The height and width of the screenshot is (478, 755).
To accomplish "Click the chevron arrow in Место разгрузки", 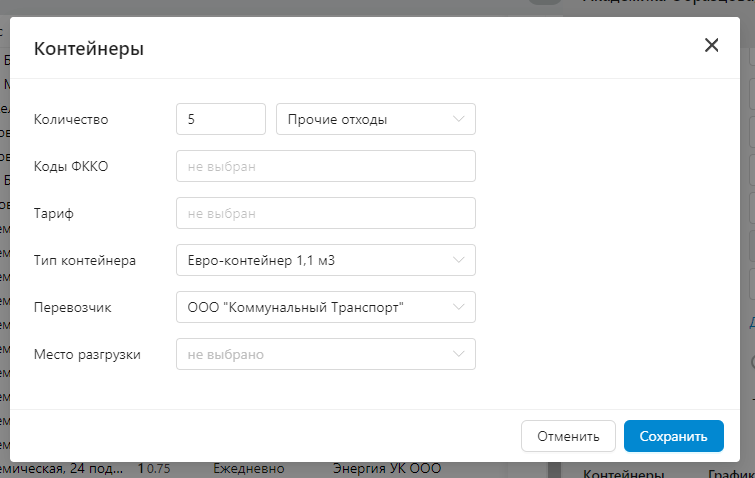I will click(x=459, y=354).
